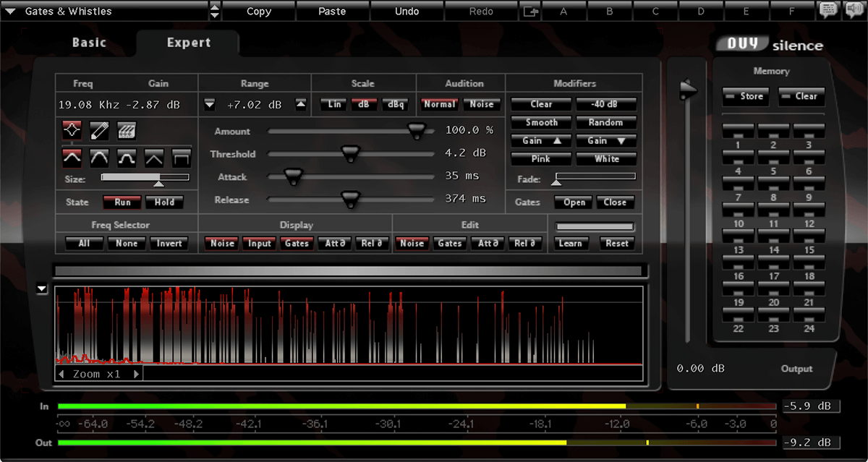Switch to the Basic tab

pyautogui.click(x=89, y=43)
